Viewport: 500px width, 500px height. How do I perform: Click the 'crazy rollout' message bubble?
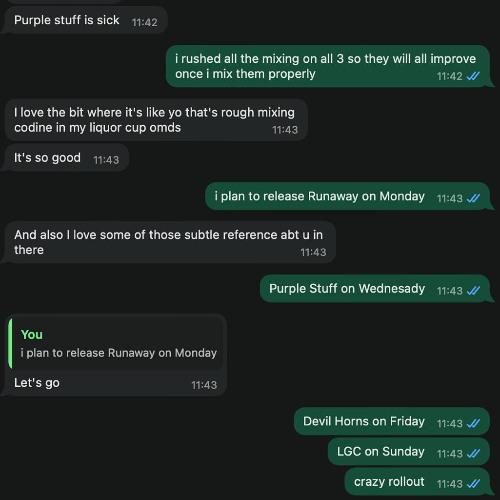tap(417, 482)
